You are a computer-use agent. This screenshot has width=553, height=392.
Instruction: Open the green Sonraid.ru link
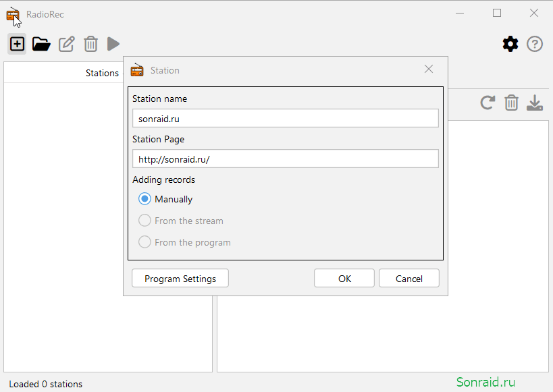485,382
